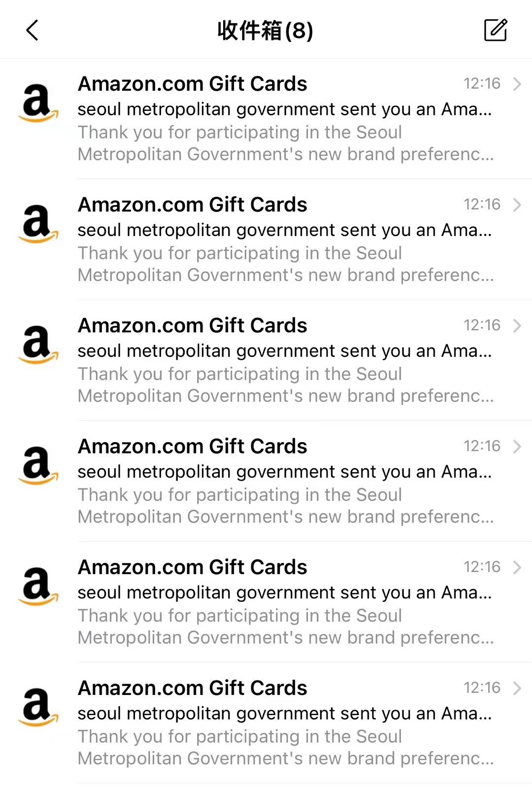The width and height of the screenshot is (532, 792).
Task: Tap the fifth email's preview text
Action: [285, 626]
